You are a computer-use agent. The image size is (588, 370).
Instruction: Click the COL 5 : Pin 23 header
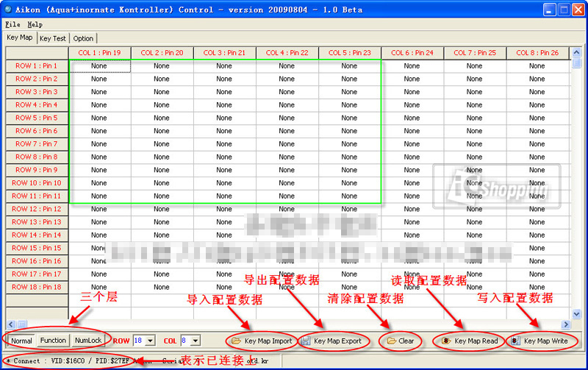point(349,53)
